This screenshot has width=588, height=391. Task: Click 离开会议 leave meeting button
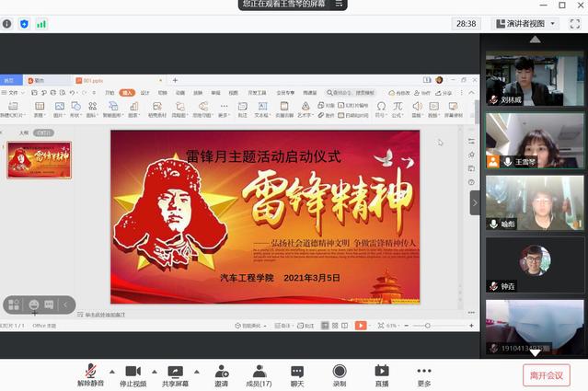coord(547,375)
